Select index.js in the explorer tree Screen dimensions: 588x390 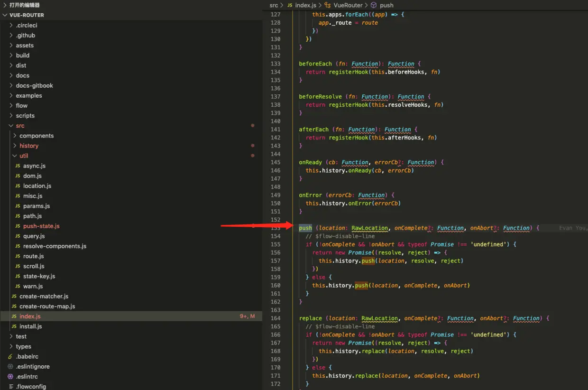(x=30, y=316)
